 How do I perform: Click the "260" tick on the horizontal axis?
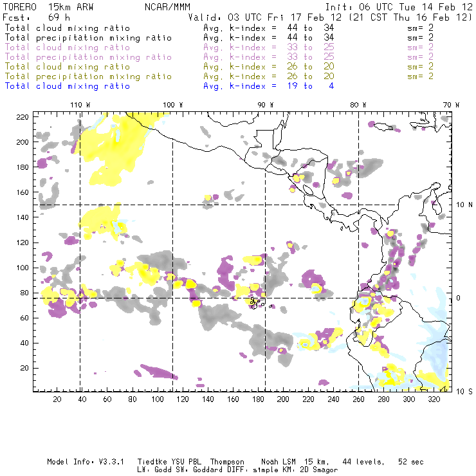click(x=358, y=399)
